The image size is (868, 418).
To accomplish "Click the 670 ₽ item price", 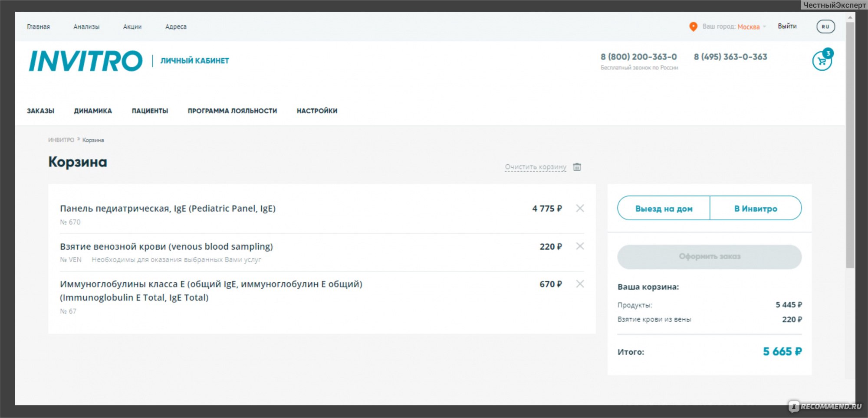I will coord(550,284).
